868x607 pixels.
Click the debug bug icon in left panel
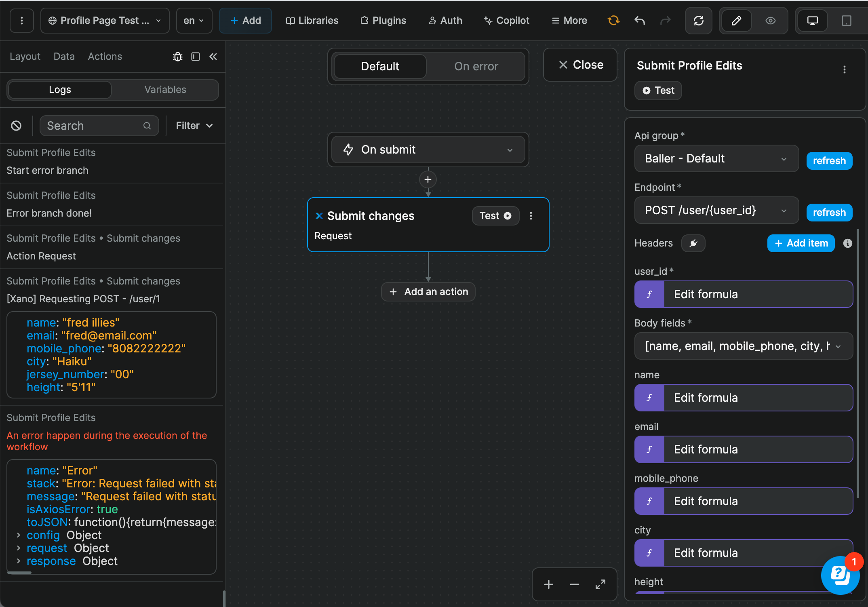click(178, 57)
